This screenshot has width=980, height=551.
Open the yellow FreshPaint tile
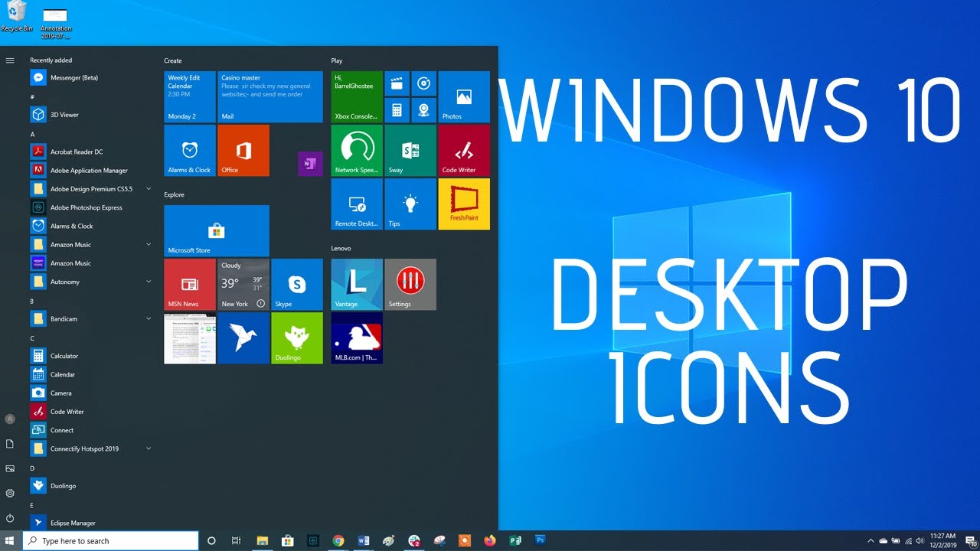pos(464,204)
